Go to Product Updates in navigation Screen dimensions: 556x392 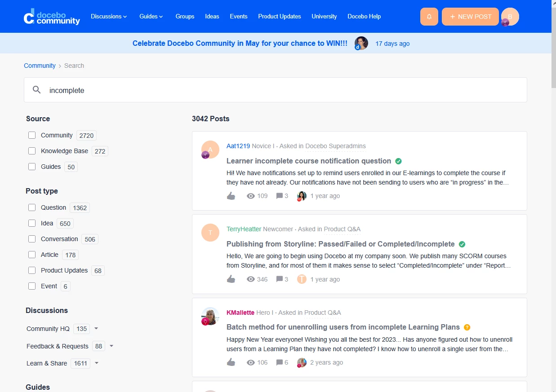pos(280,17)
